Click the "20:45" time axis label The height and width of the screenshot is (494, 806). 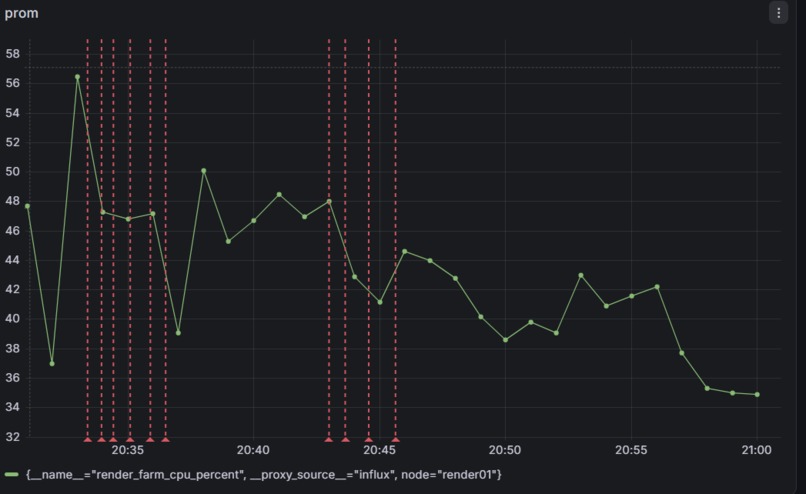coord(379,450)
